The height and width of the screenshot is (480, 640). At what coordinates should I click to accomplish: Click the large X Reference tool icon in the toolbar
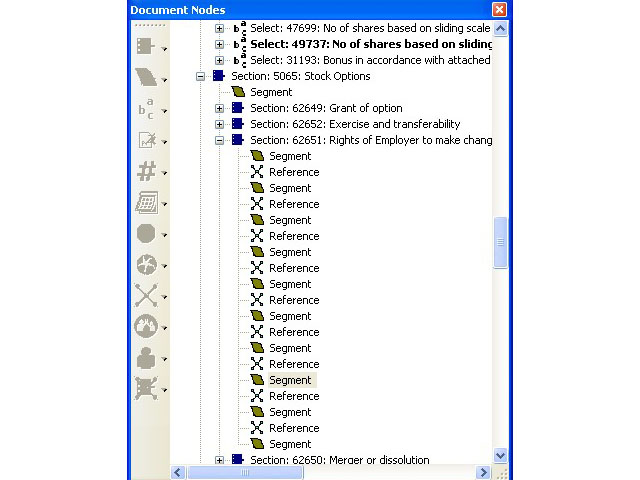pyautogui.click(x=146, y=295)
